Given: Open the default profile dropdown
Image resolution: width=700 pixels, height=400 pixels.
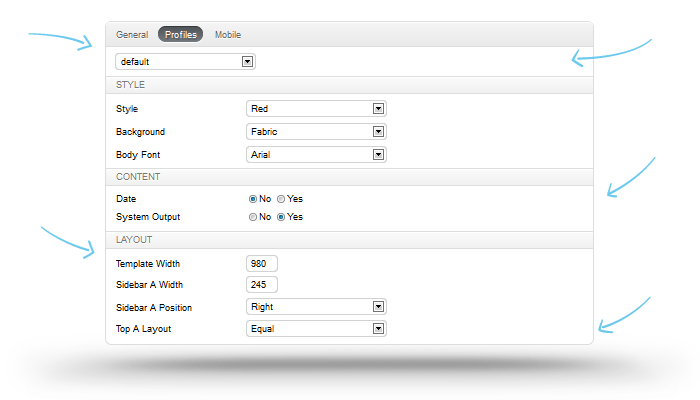Looking at the screenshot, I should (x=186, y=62).
